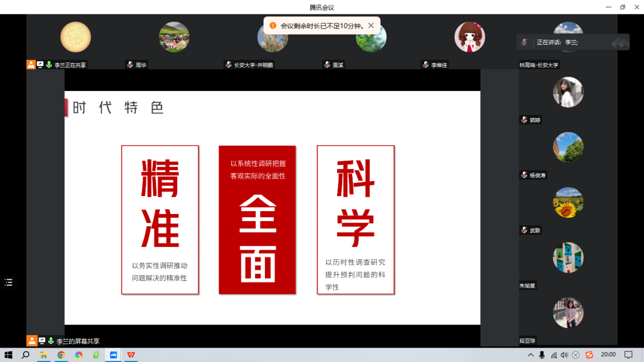Select 杨俊涛's participant avatar

(568, 147)
